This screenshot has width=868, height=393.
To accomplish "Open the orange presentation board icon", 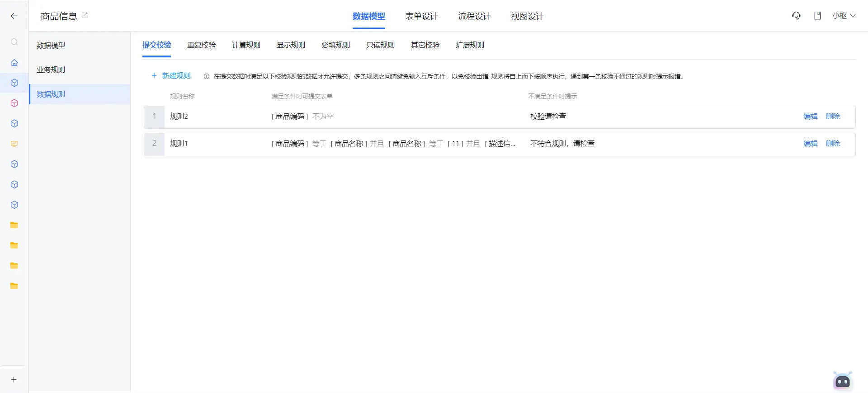I will click(14, 144).
